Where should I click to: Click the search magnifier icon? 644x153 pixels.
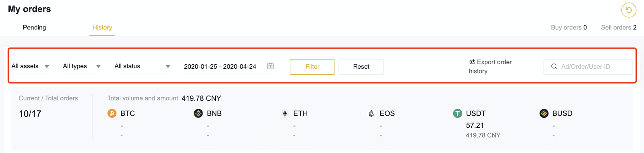[554, 66]
